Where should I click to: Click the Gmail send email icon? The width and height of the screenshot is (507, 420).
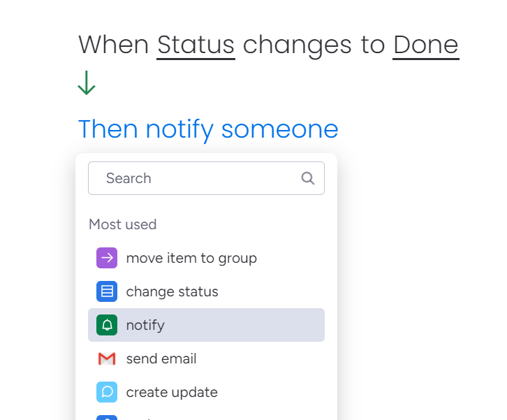tap(107, 359)
